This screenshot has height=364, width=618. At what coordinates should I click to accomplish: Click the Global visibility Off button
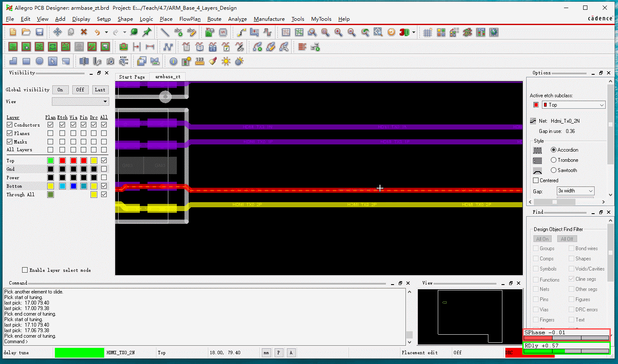click(x=80, y=90)
